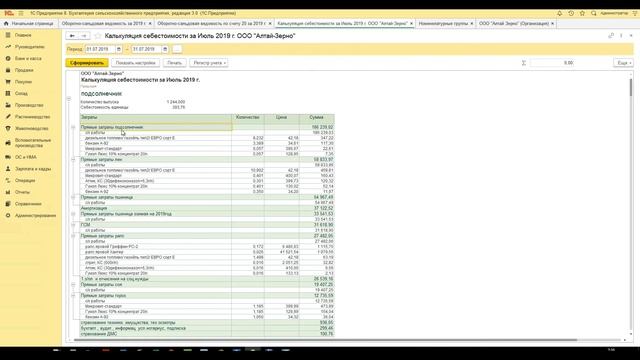The image size is (640, 360).
Task: Open the Растениеводство sidebar section
Action: click(32, 117)
